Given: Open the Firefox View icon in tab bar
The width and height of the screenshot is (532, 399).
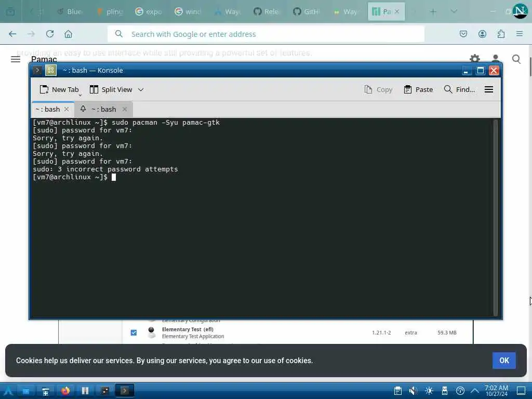Looking at the screenshot, I should point(10,12).
